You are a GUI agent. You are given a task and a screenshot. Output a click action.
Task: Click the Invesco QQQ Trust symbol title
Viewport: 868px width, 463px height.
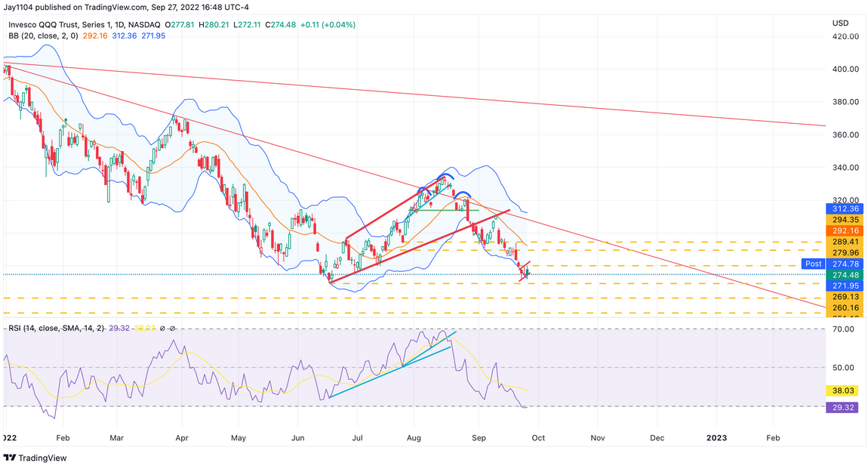pyautogui.click(x=84, y=25)
